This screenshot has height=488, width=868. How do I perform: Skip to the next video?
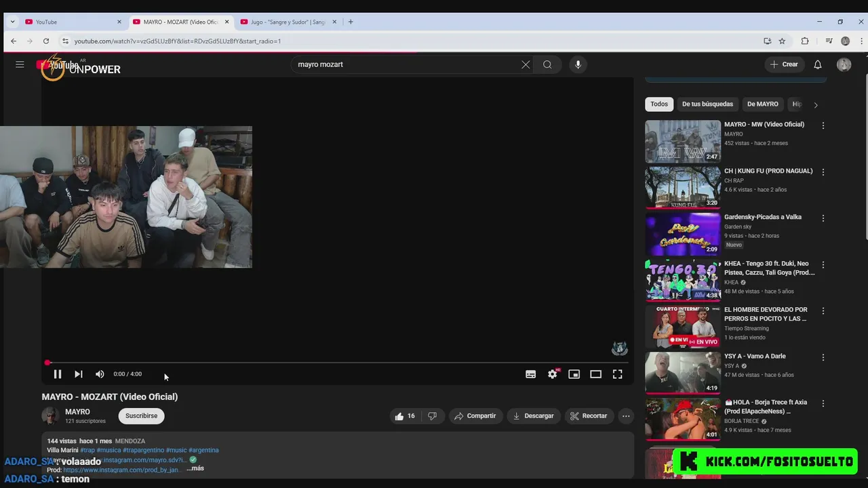tap(79, 374)
